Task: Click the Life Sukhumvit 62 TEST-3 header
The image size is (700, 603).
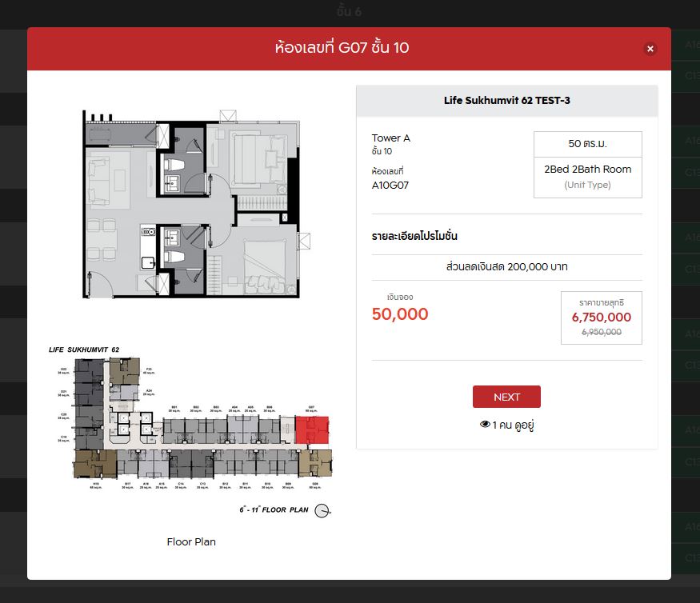Action: 506,101
